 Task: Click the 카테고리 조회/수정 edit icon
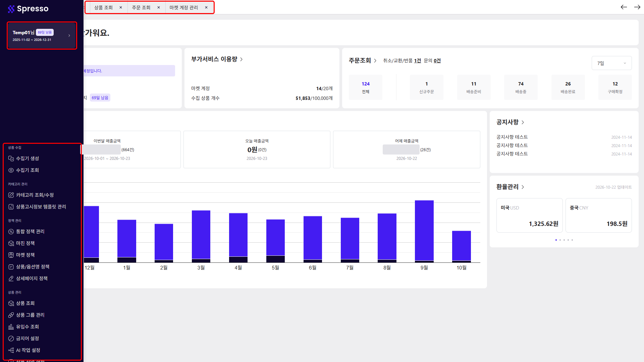[x=11, y=195]
